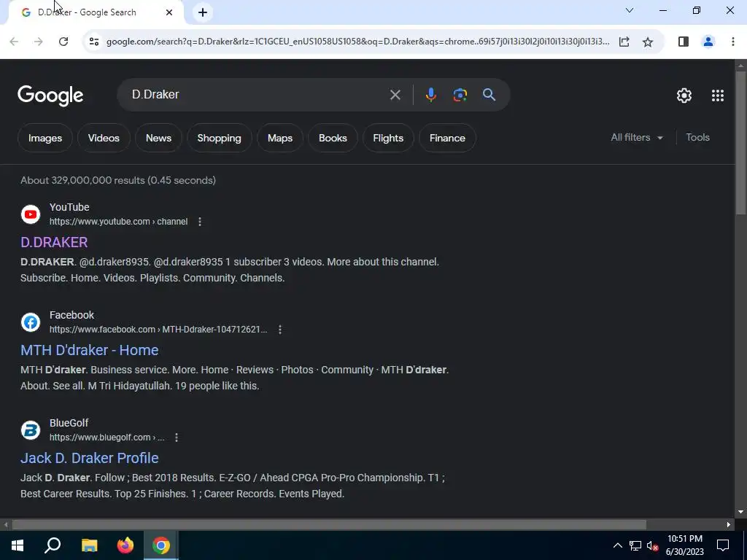This screenshot has height=560, width=747.
Task: Click the youtube.com channel URL text
Action: point(119,222)
